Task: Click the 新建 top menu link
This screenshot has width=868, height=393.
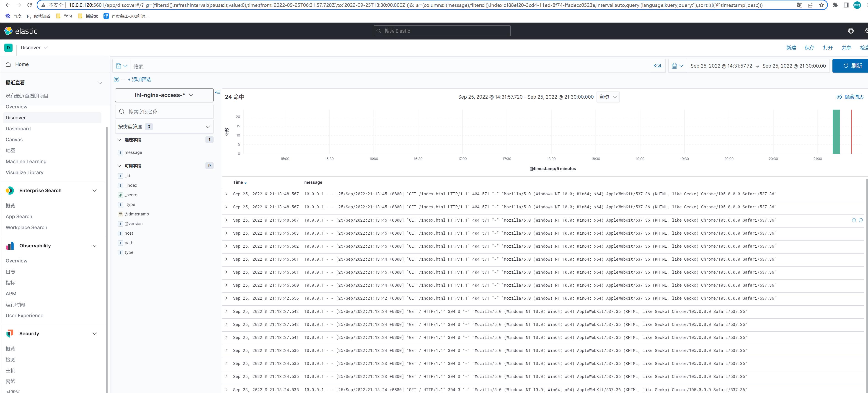Action: (791, 47)
